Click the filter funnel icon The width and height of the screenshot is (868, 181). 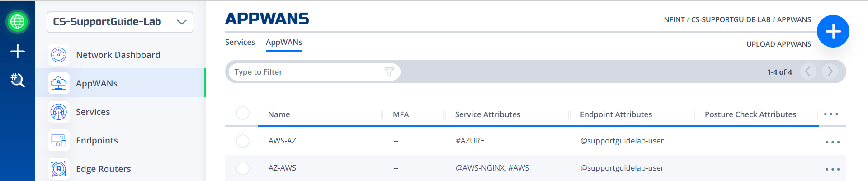[x=389, y=72]
